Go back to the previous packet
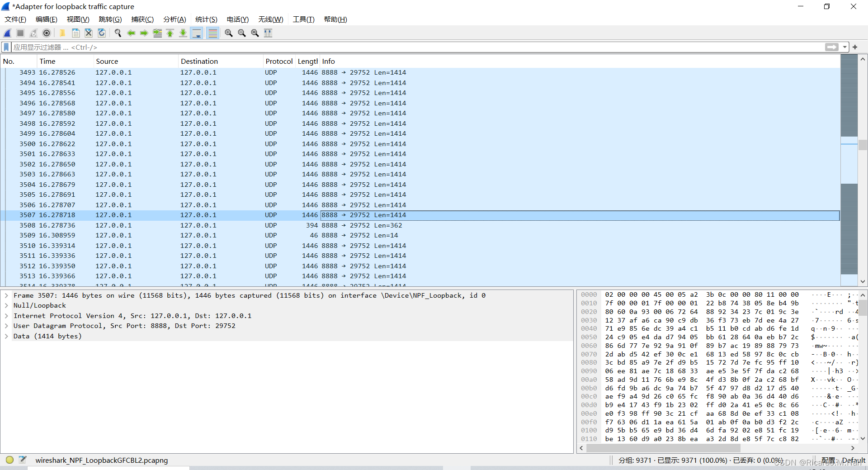868x470 pixels. pos(131,33)
